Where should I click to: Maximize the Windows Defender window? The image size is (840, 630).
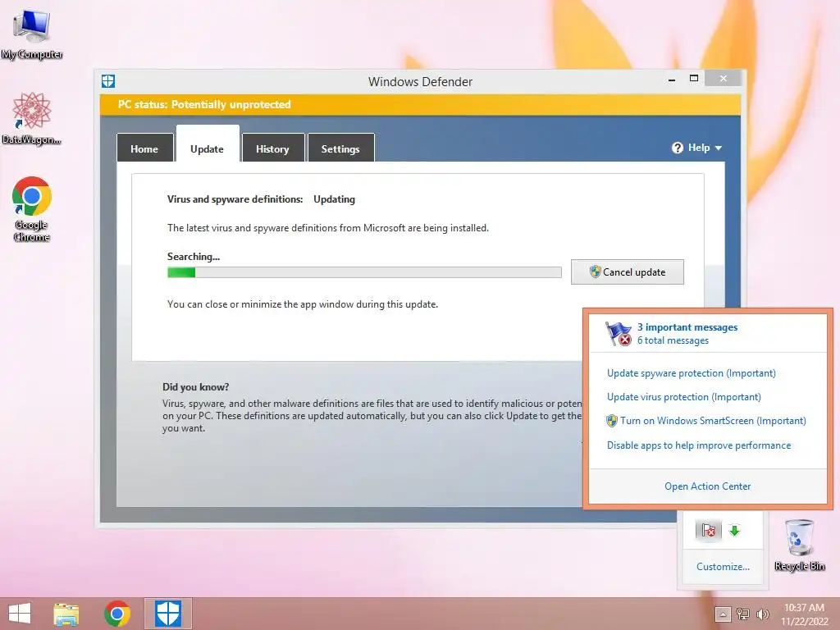[694, 79]
